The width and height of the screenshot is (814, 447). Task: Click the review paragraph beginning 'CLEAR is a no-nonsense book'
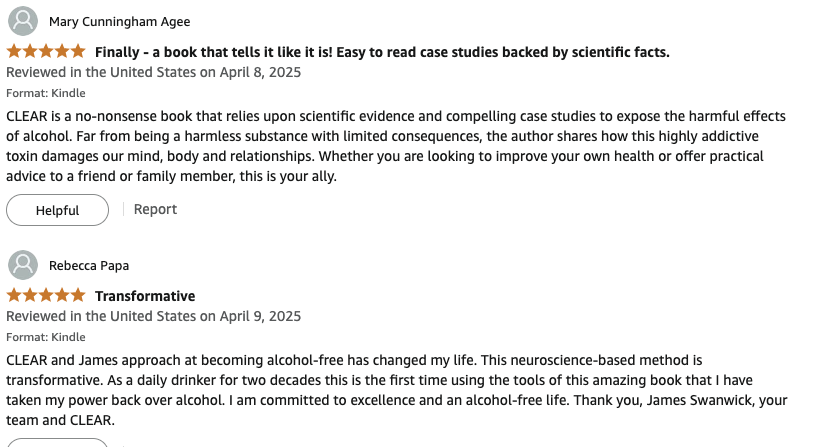(x=396, y=146)
